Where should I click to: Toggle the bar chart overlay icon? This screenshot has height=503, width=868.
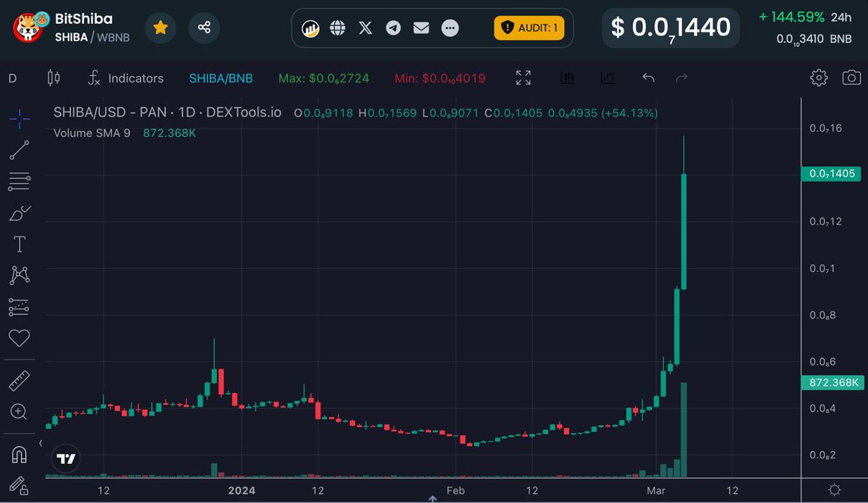608,77
